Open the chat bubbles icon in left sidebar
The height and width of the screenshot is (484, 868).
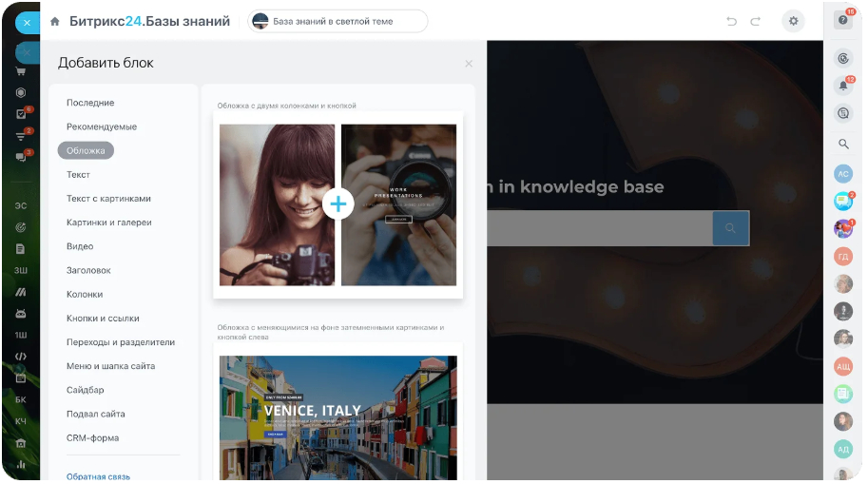[x=21, y=157]
